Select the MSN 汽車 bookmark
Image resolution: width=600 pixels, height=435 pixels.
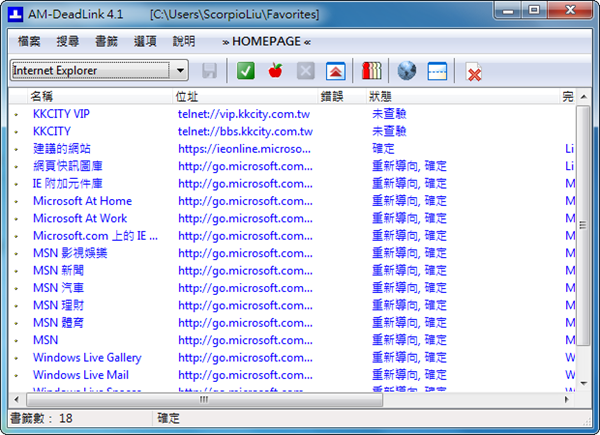pyautogui.click(x=58, y=288)
